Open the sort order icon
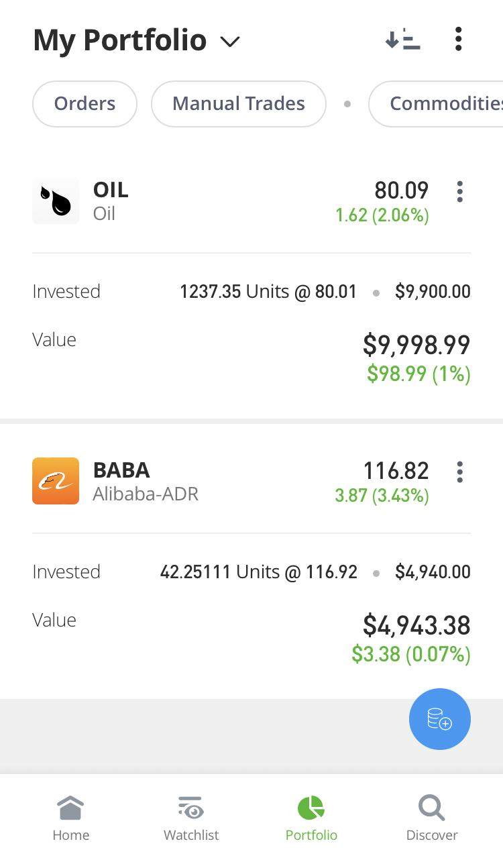 click(x=402, y=40)
